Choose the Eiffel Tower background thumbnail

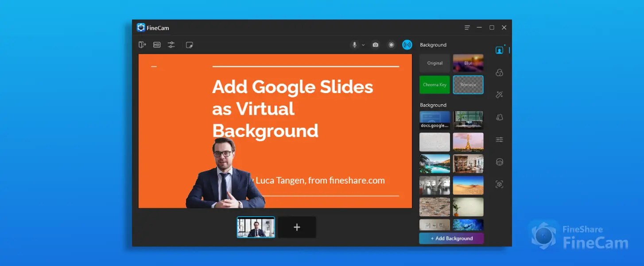(x=468, y=142)
